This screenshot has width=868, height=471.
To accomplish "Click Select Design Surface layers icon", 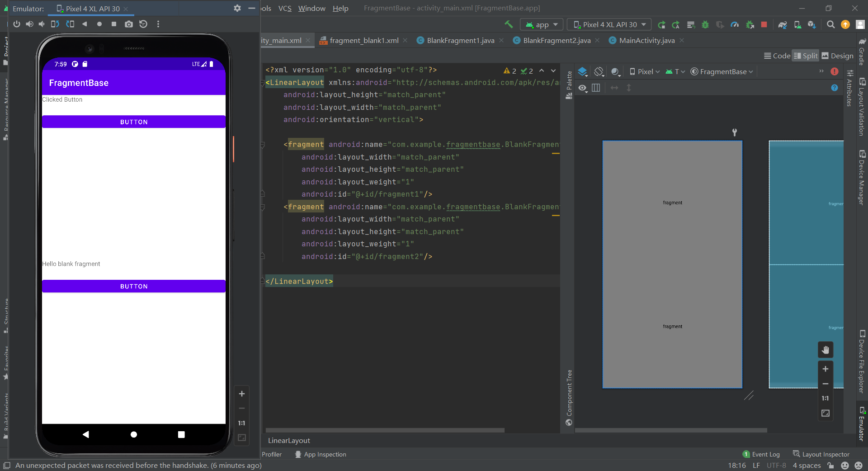I will [x=583, y=71].
